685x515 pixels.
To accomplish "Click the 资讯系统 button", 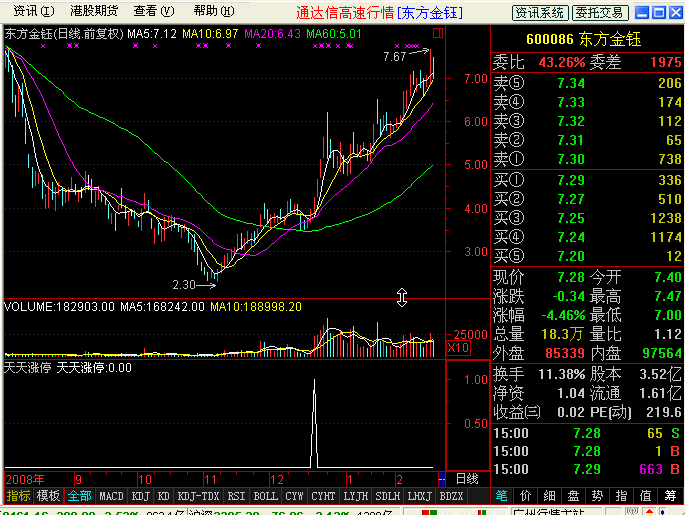I will [x=540, y=13].
